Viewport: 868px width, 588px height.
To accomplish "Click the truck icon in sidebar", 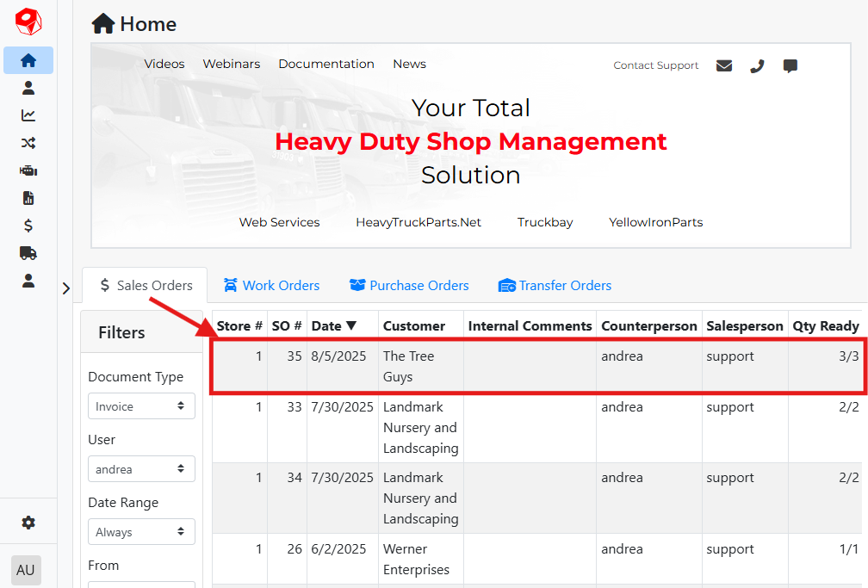I will click(28, 253).
